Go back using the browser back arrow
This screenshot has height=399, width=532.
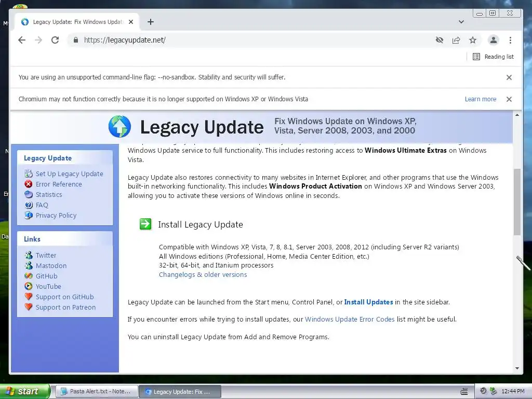point(22,40)
